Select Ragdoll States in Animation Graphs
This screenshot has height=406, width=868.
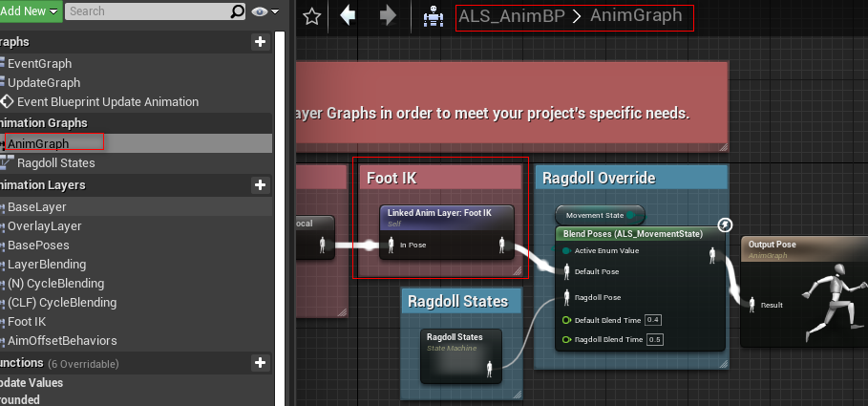pos(55,163)
